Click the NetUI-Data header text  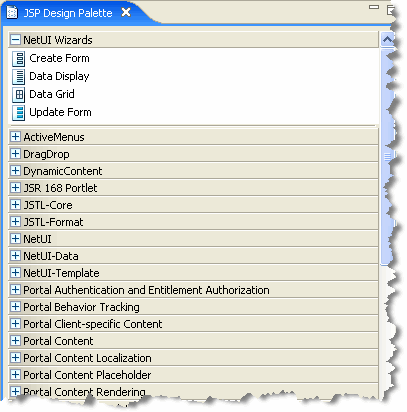click(x=51, y=256)
